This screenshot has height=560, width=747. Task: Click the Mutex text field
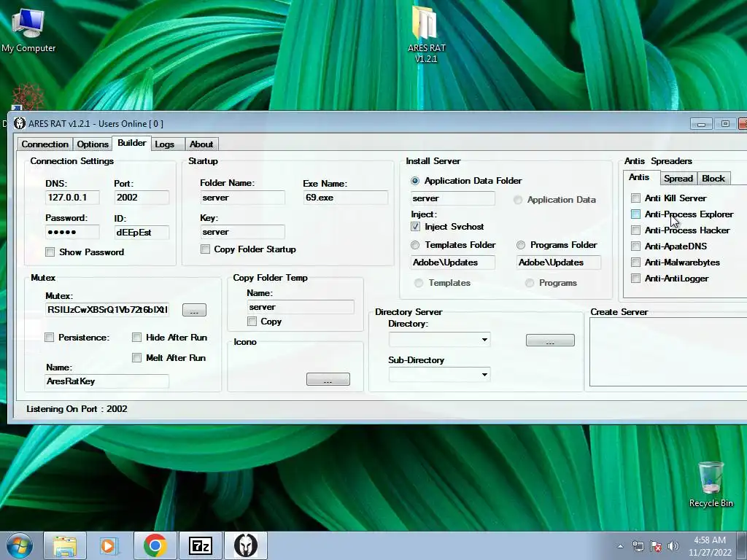tap(107, 309)
